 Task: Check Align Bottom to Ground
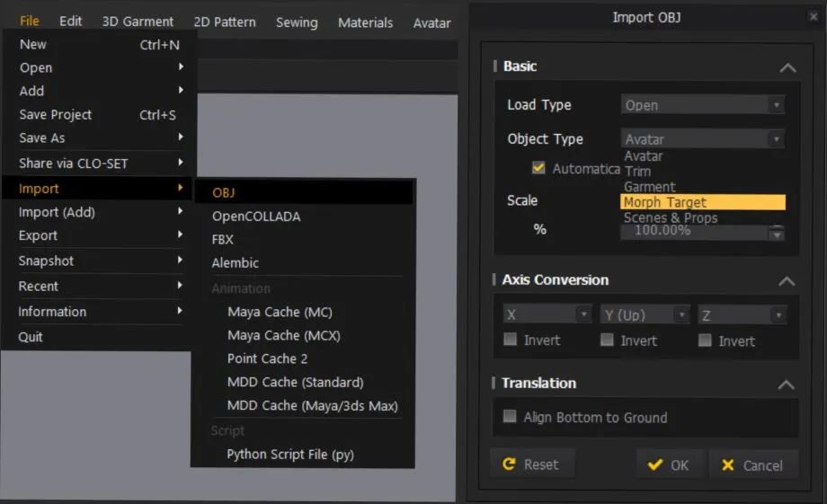[511, 418]
